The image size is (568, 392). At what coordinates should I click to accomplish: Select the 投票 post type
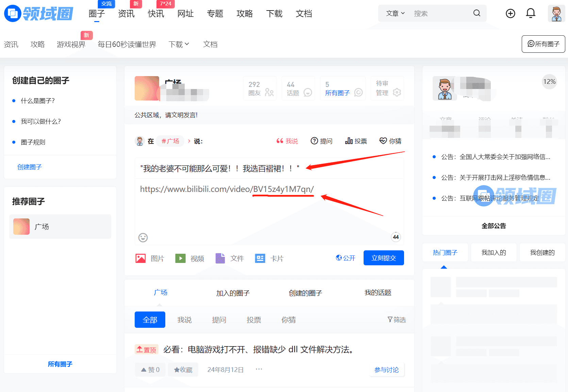(356, 141)
